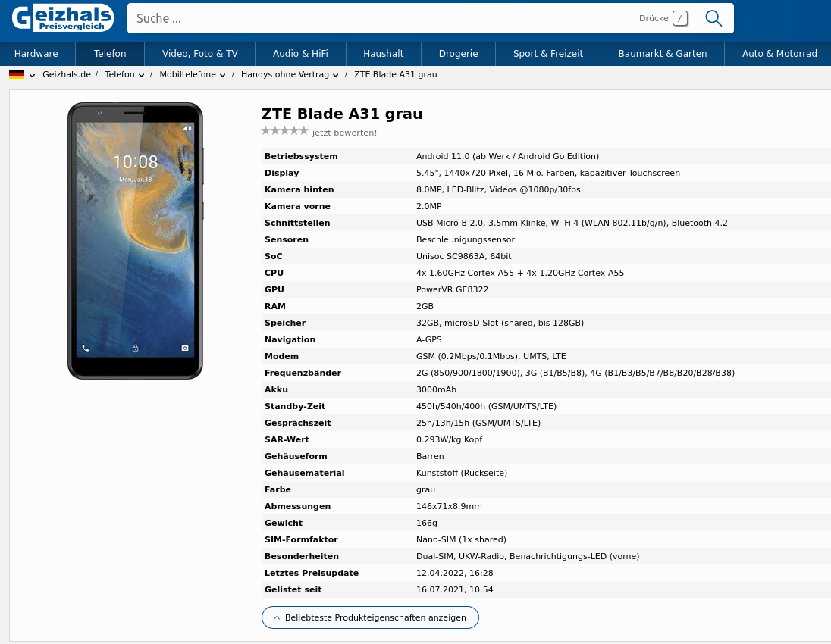This screenshot has height=644, width=831.
Task: Click the Beschleunigungssensor value
Action: coord(466,239)
